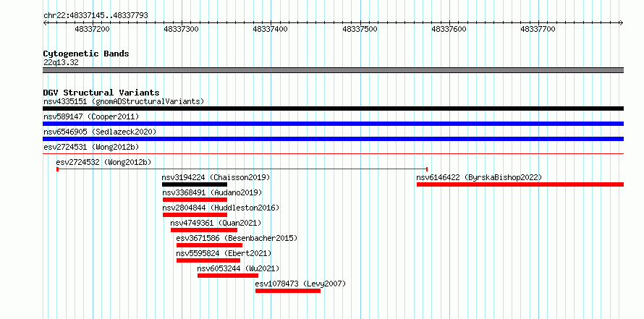Viewport: 644px width, 319px height.
Task: Open nsv5595824 (Ebert2021) variant label
Action: [224, 253]
